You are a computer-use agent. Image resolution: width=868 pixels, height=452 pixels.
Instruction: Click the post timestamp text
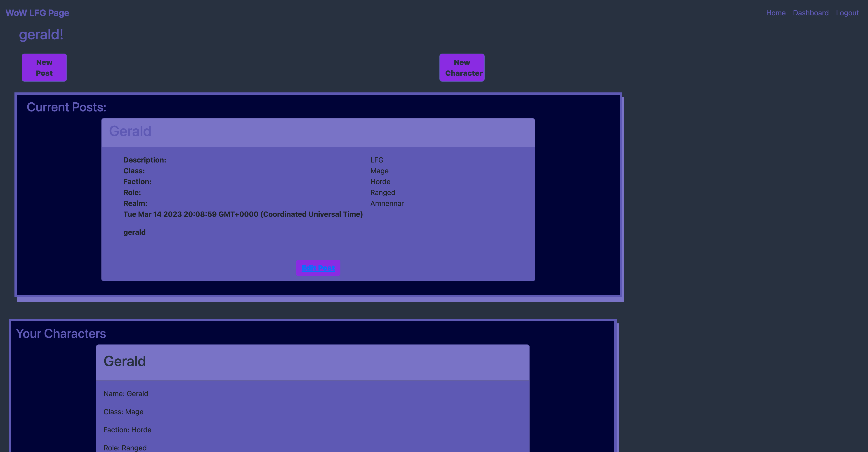click(243, 214)
